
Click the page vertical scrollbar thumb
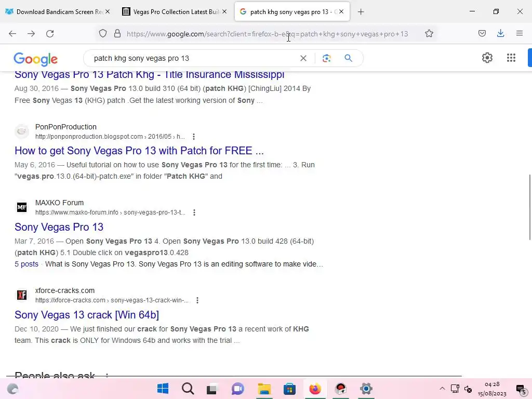point(529,207)
